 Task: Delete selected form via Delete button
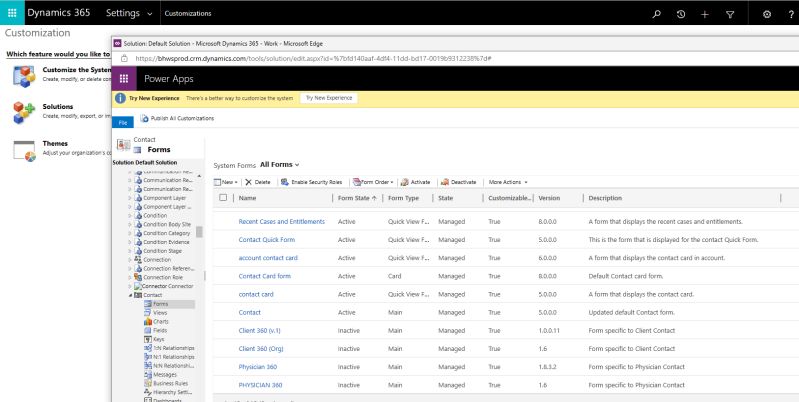tap(258, 182)
